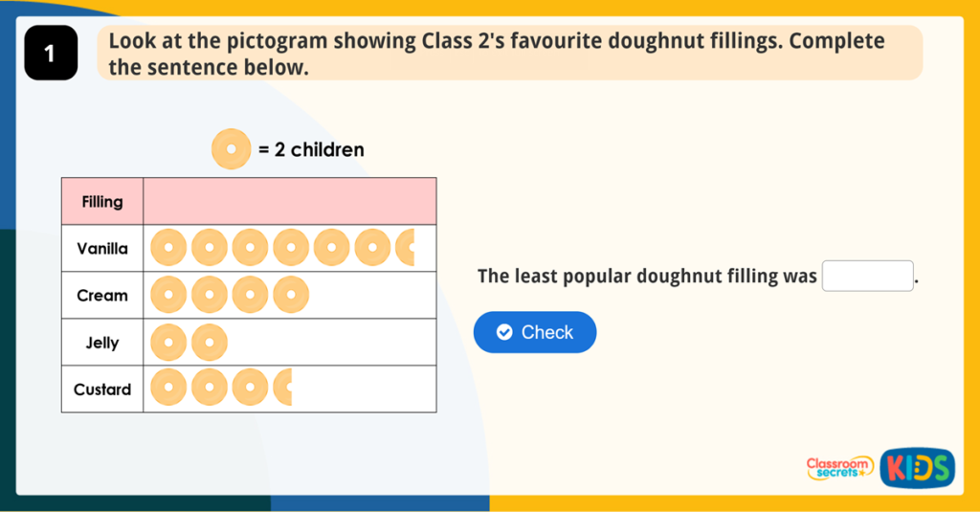This screenshot has height=512, width=980.
Task: Click the doughnut icon in the key
Action: pos(231,149)
